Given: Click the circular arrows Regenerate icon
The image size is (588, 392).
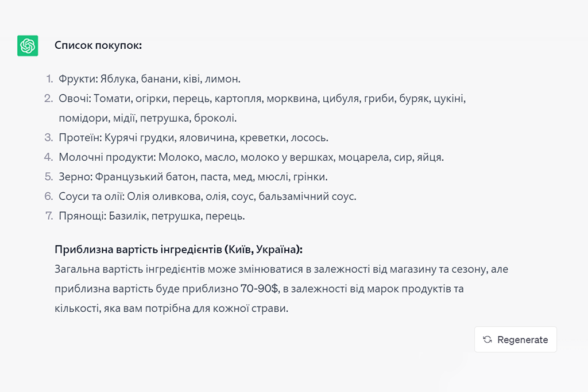Looking at the screenshot, I should coord(488,339).
